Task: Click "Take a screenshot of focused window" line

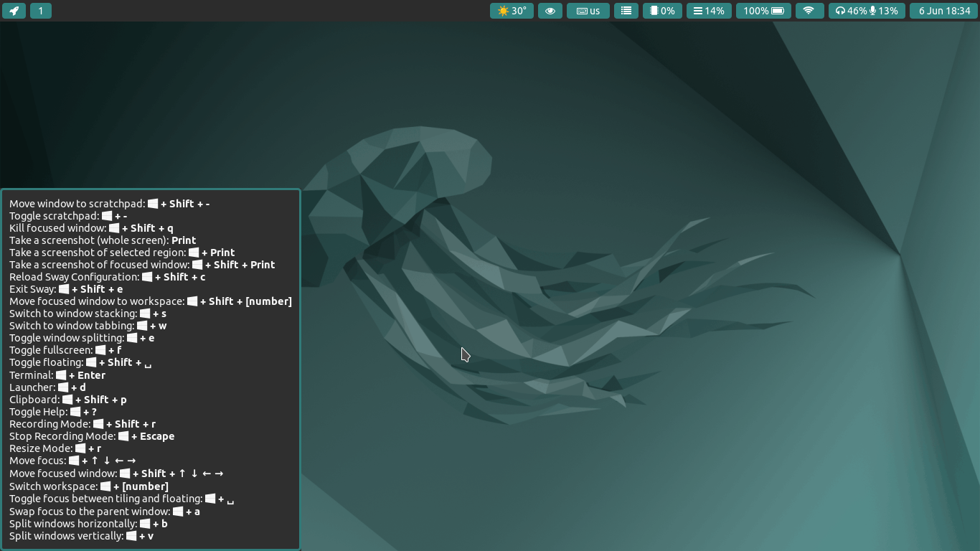Action: (142, 265)
